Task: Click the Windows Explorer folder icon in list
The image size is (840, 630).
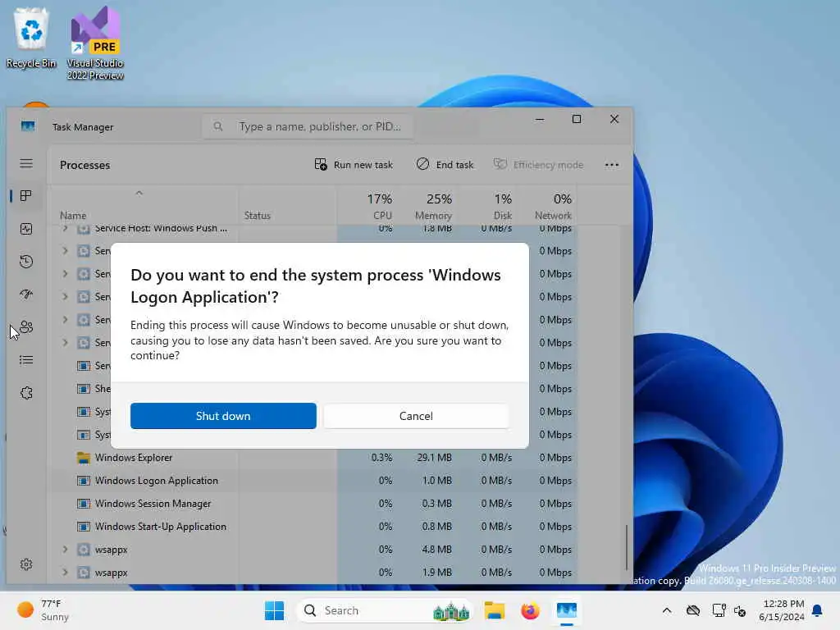Action: point(83,458)
